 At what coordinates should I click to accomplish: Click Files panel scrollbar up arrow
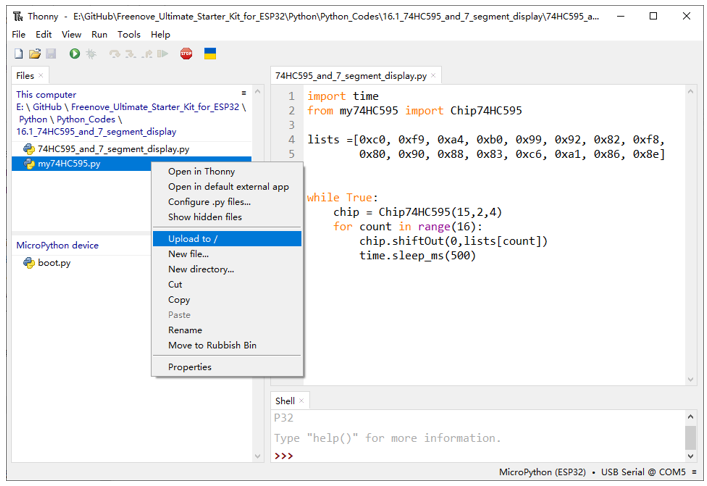257,92
